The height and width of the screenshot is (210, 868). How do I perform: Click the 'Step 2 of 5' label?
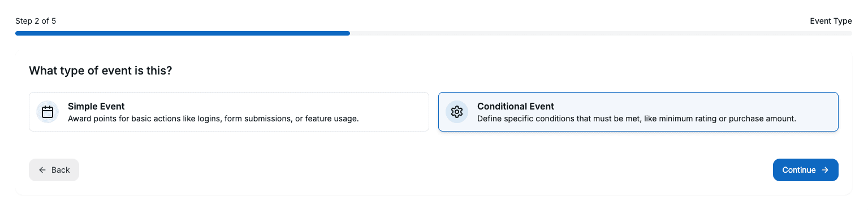(x=36, y=21)
